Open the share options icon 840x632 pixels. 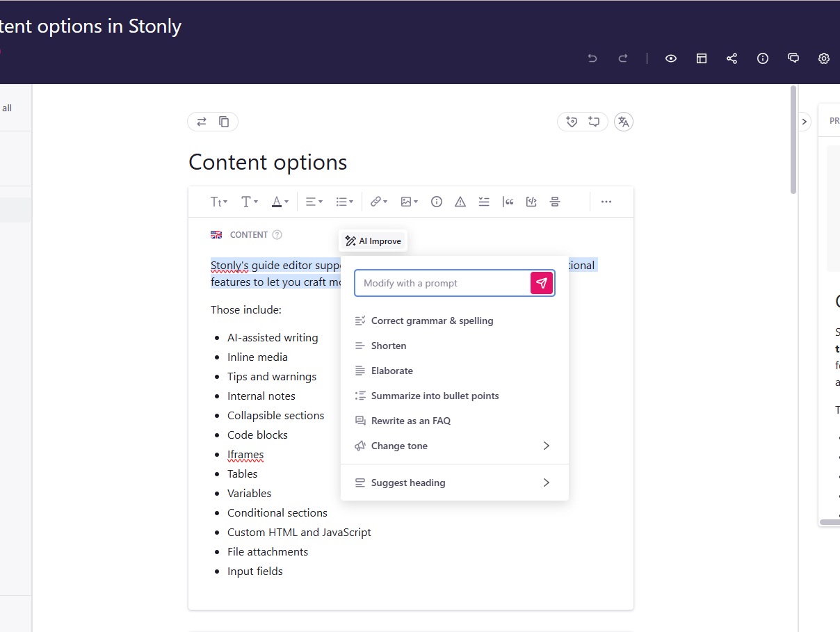(x=732, y=58)
